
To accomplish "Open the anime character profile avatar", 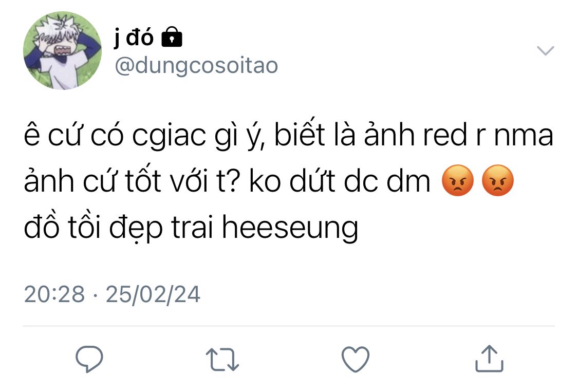I will [62, 50].
